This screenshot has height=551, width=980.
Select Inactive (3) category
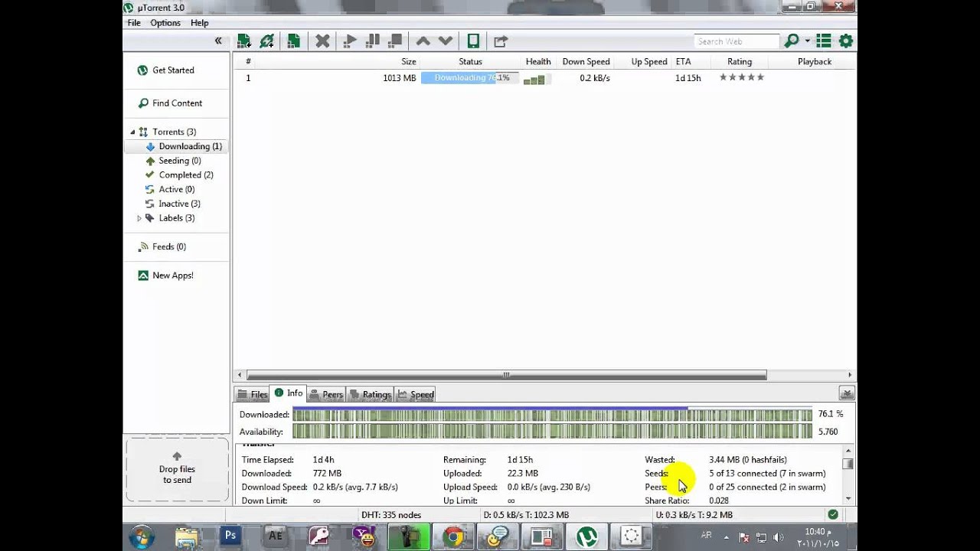click(x=179, y=204)
